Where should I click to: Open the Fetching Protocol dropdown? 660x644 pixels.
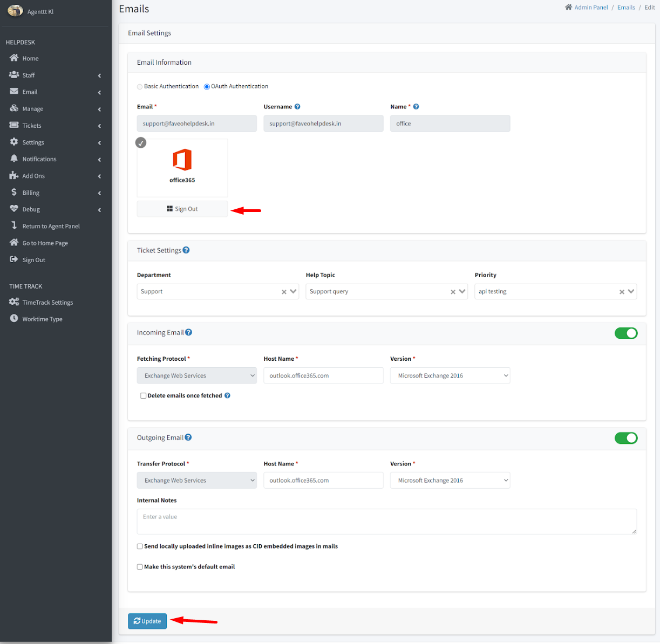point(196,376)
